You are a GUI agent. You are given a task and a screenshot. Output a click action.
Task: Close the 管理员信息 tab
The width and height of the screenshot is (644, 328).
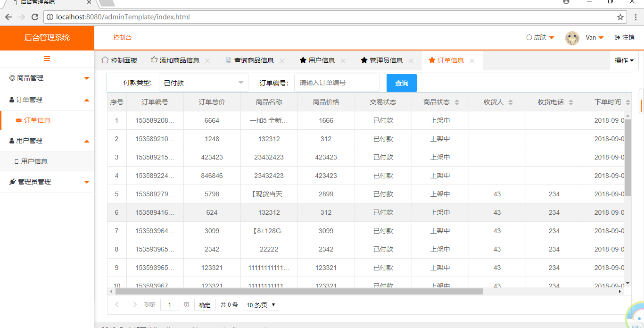point(411,60)
